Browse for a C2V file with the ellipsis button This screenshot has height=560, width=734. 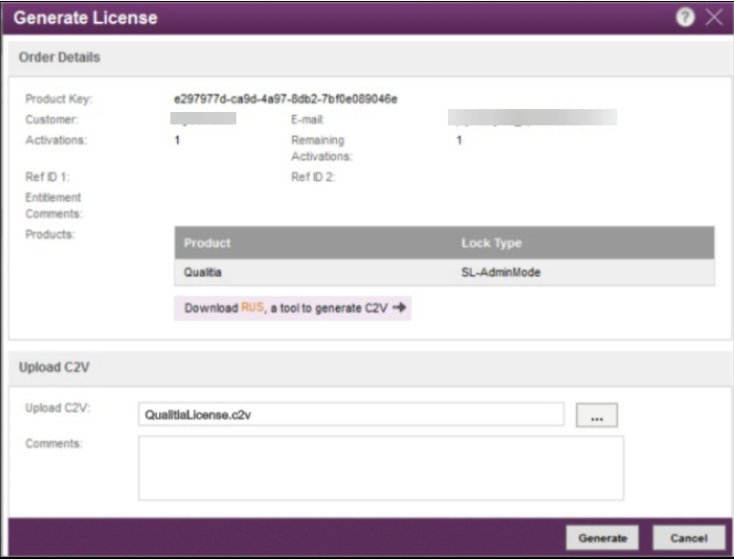click(597, 415)
